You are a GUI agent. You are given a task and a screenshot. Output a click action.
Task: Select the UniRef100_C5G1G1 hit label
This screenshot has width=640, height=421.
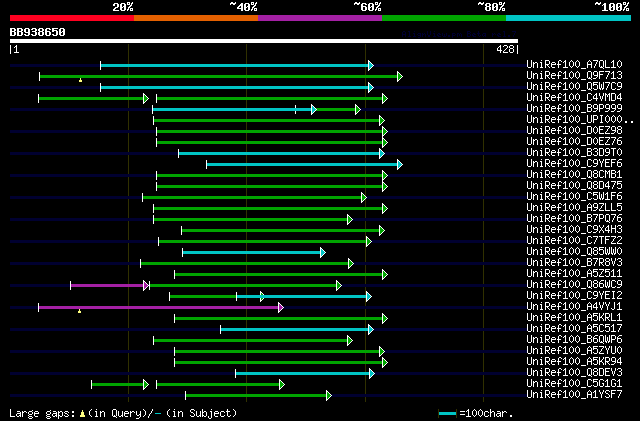click(574, 384)
